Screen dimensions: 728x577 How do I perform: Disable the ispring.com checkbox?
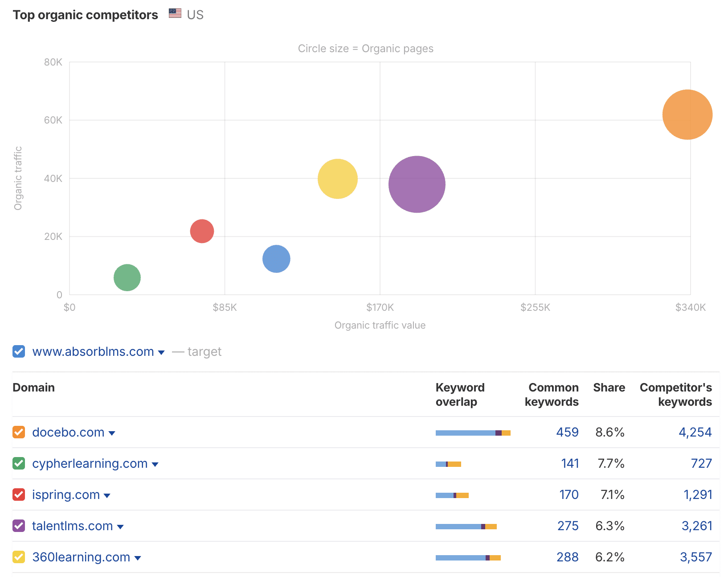[x=19, y=495]
